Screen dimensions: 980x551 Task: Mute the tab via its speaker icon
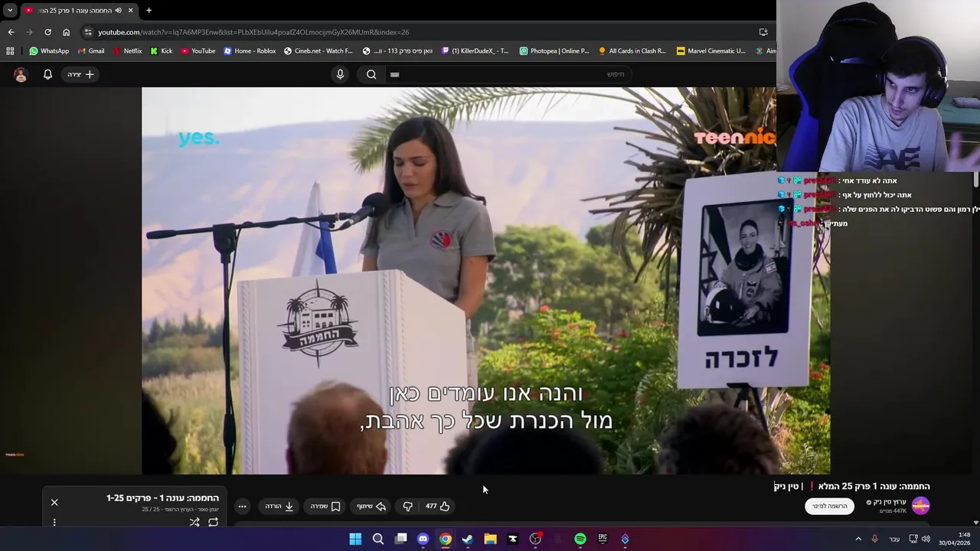click(118, 10)
